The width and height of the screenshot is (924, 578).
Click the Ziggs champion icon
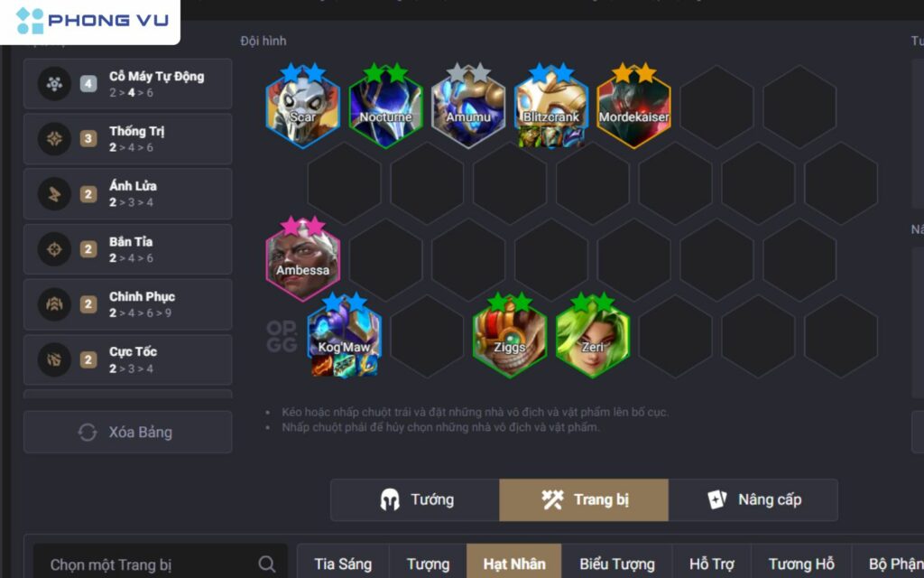pyautogui.click(x=509, y=337)
